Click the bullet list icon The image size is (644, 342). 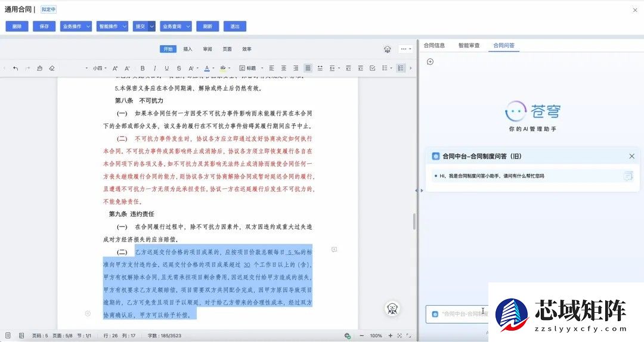385,68
